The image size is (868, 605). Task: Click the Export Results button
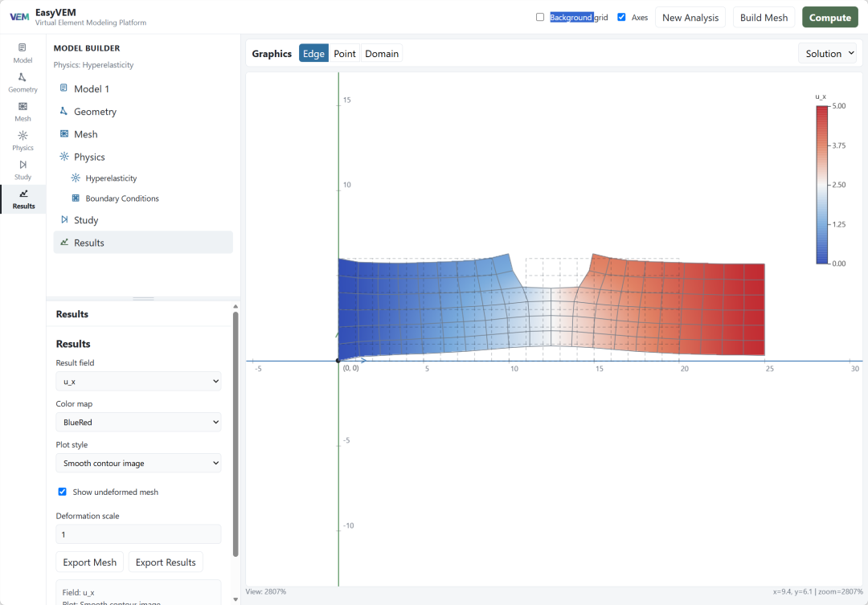click(x=166, y=562)
